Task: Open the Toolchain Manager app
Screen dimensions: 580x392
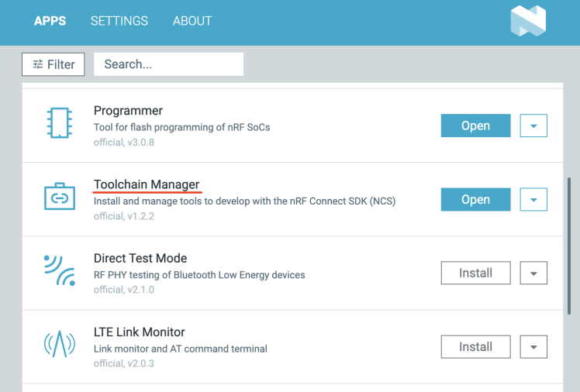Action: click(x=475, y=199)
